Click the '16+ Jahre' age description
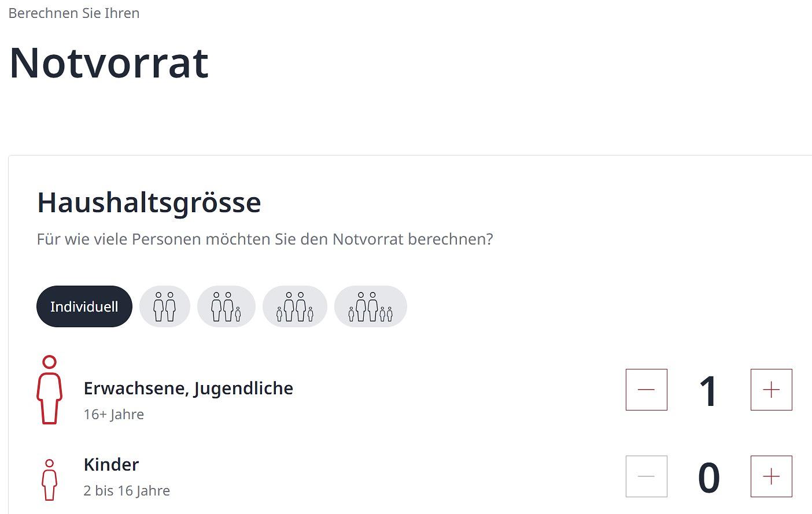 point(113,414)
